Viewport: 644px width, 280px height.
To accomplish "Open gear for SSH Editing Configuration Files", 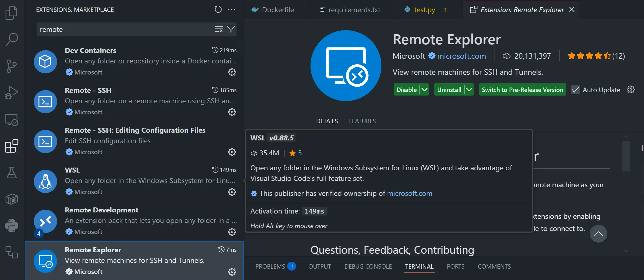I will point(232,152).
